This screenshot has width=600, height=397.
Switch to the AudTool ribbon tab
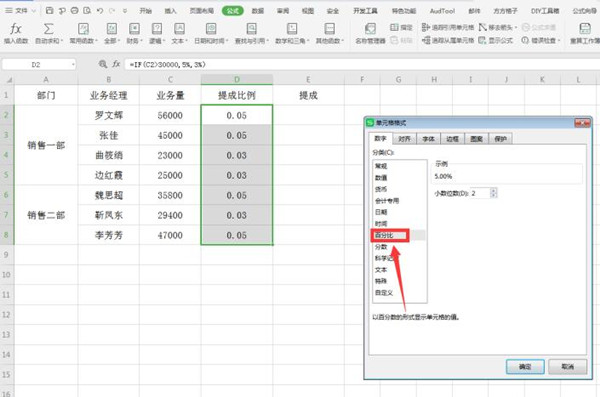(x=442, y=11)
